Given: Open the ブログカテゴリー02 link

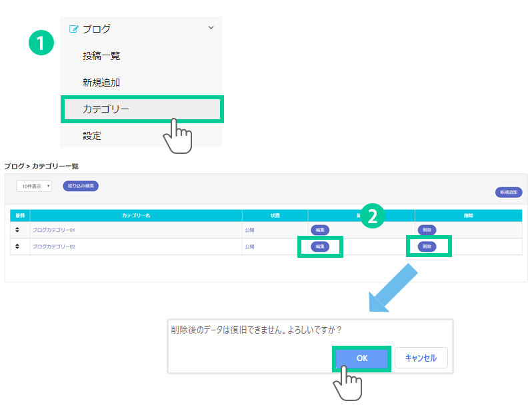Looking at the screenshot, I should pos(54,246).
